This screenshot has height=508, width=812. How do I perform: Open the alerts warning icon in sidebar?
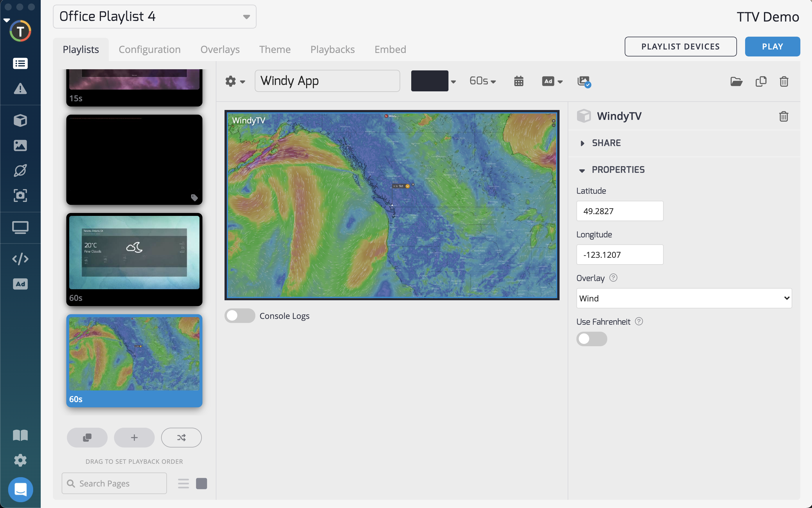tap(20, 89)
